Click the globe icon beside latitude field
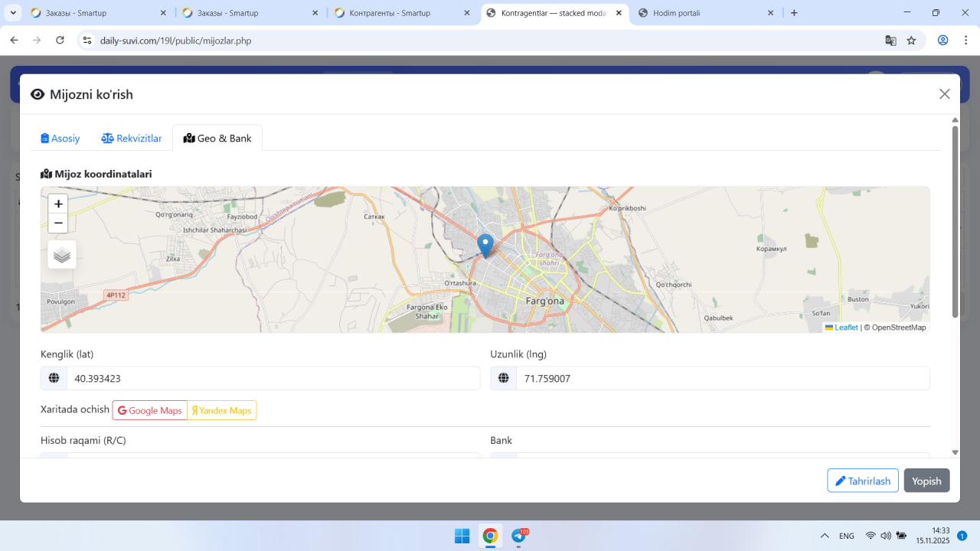The height and width of the screenshot is (551, 980). [x=54, y=378]
